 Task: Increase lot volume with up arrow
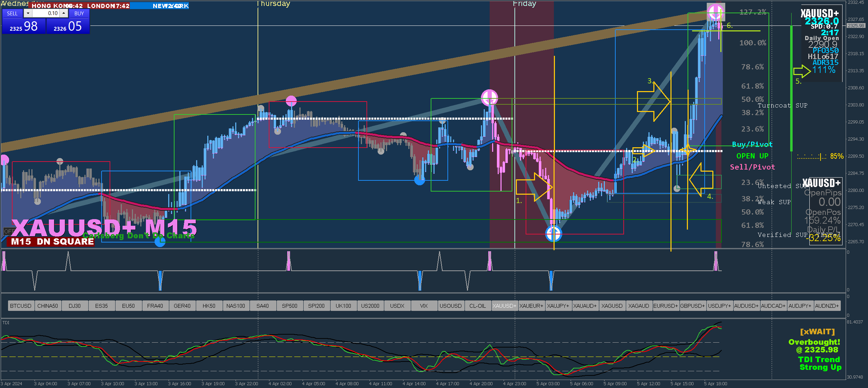pos(64,14)
